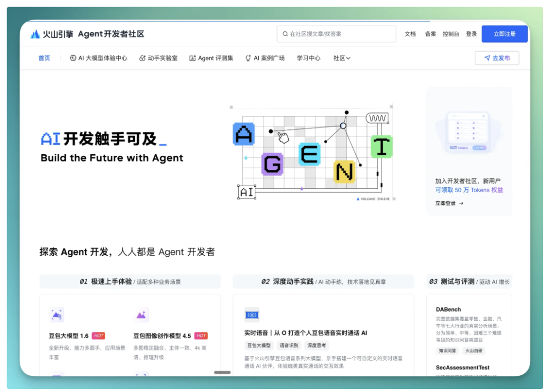Go to 学习中心

pyautogui.click(x=308, y=58)
